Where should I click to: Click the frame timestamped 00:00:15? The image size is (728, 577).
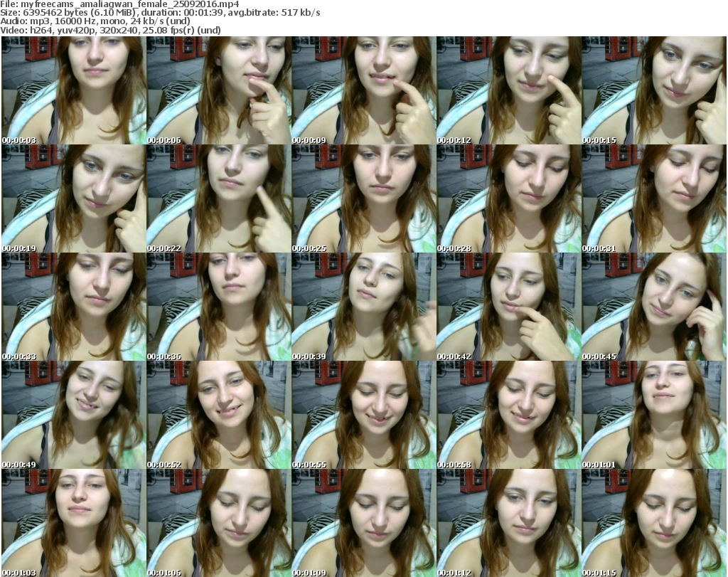tap(654, 90)
